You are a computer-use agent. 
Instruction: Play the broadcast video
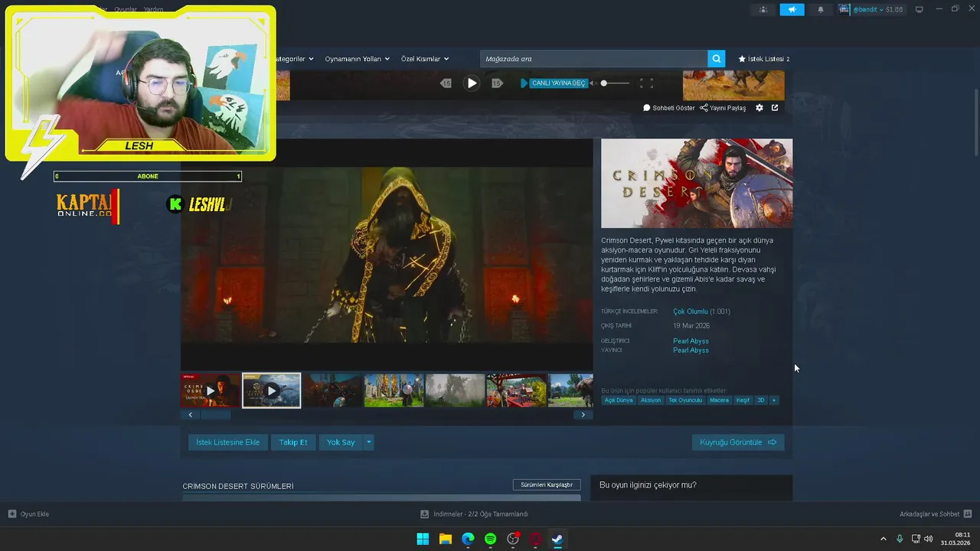tap(472, 83)
